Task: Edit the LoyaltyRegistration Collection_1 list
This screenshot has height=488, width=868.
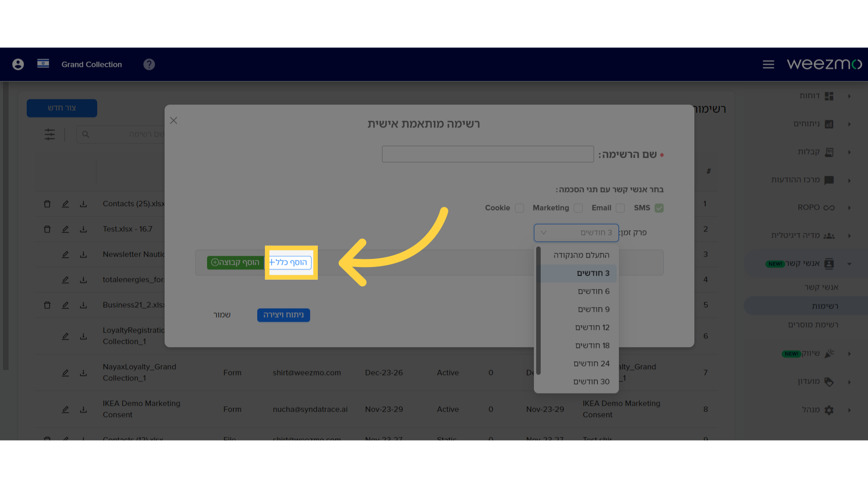Action: pos(65,336)
